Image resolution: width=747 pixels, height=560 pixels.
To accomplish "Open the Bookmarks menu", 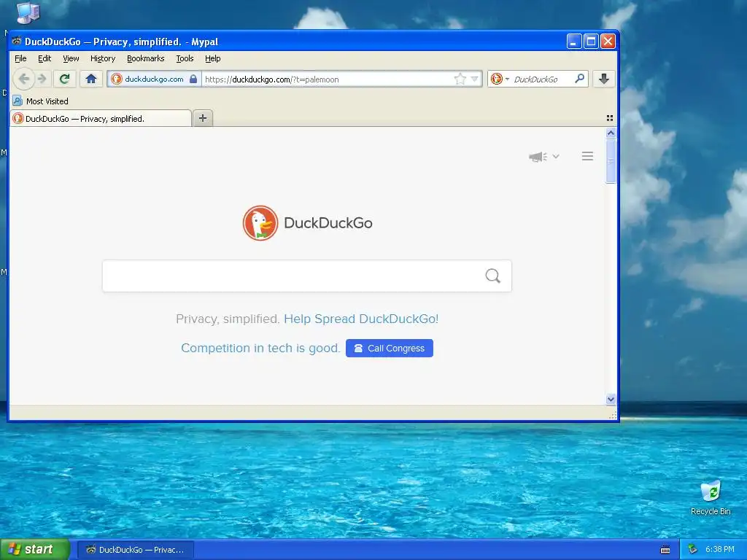I will [145, 58].
